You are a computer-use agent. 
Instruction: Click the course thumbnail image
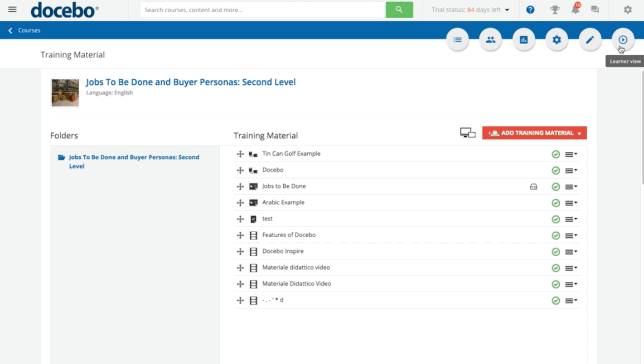65,93
